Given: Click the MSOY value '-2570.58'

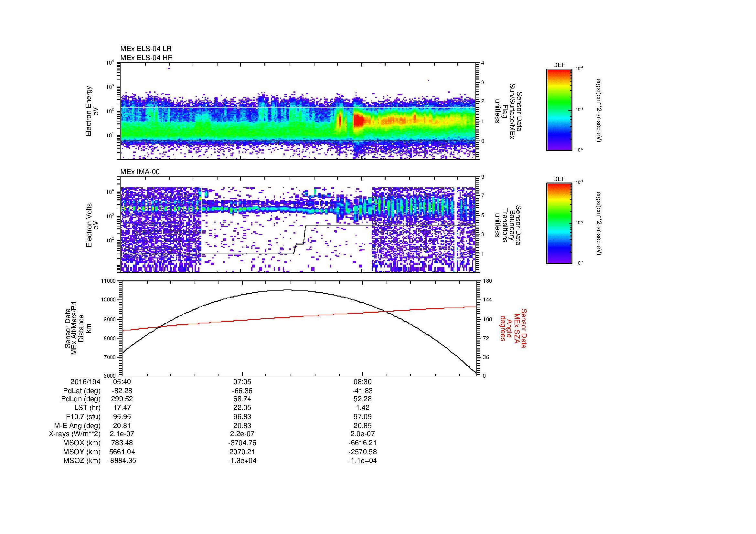Looking at the screenshot, I should pos(362,452).
